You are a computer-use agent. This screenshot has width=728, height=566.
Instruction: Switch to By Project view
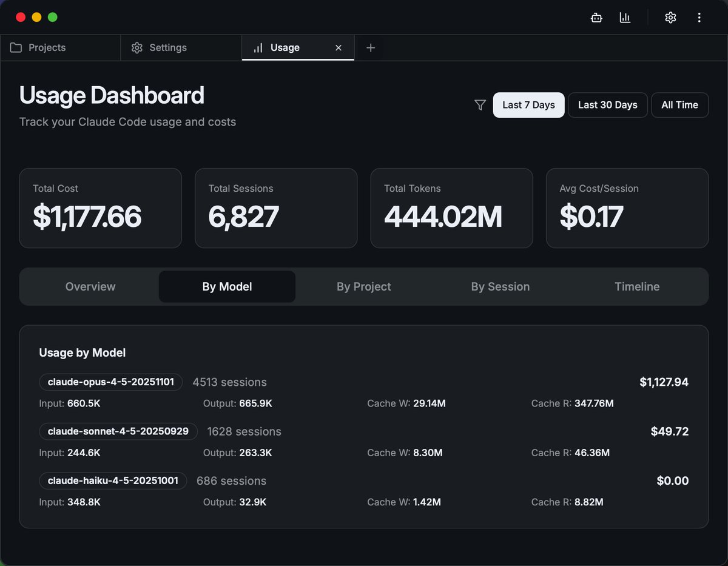[364, 286]
